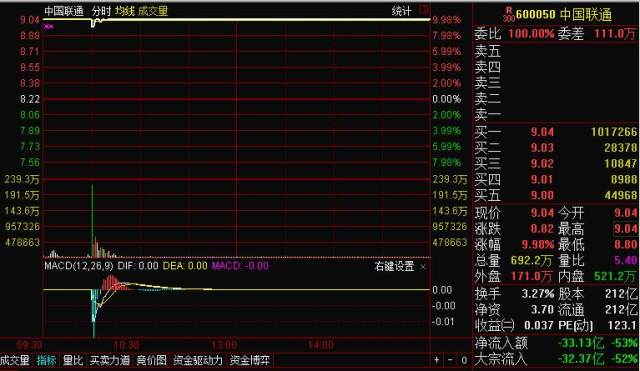
Task: Click the 委差 111.0万 value
Action: coord(615,33)
